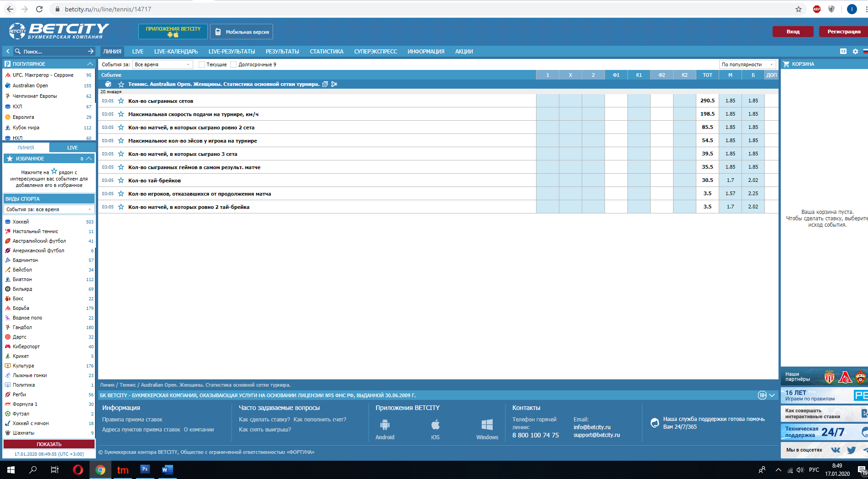
Task: Collapse the ПОПУЛЯРНОЕ section
Action: pos(90,64)
